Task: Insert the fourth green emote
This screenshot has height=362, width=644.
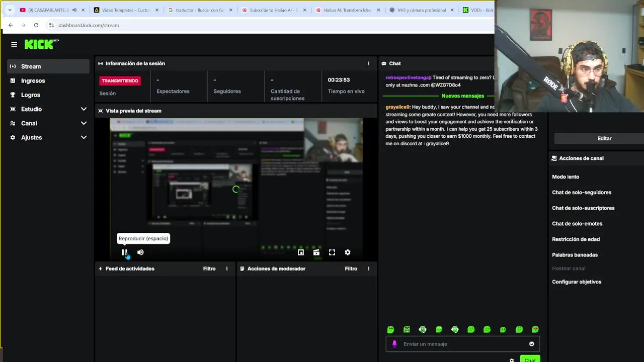Action: point(439,329)
